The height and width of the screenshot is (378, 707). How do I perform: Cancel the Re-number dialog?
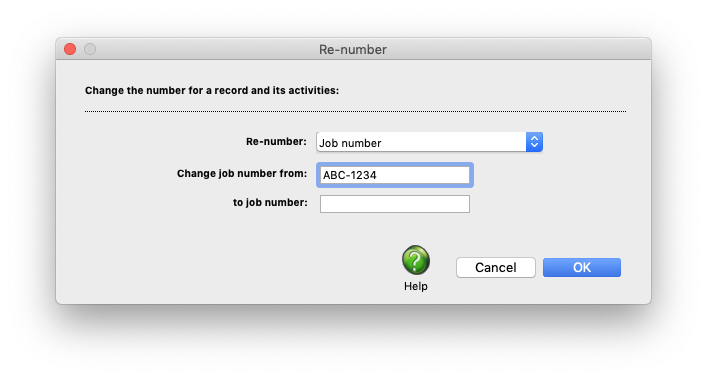496,267
